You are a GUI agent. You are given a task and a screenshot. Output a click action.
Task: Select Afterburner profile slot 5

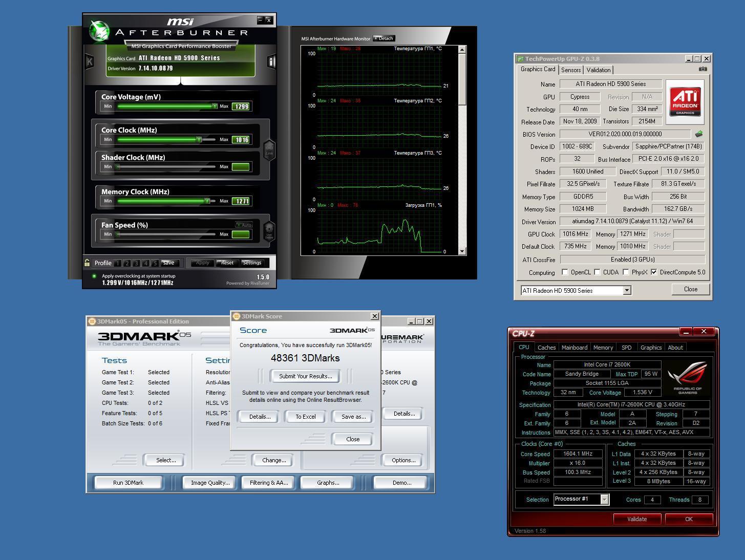point(155,263)
